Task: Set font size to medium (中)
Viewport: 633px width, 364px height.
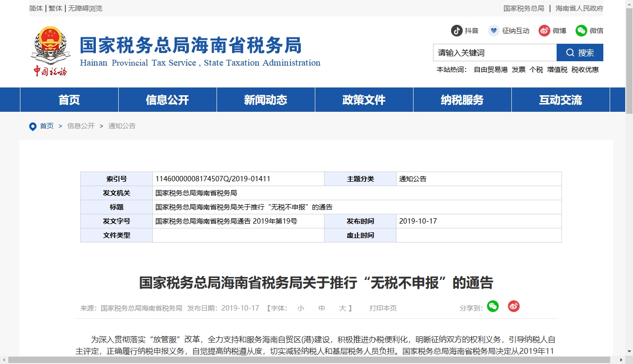Action: coord(322,308)
